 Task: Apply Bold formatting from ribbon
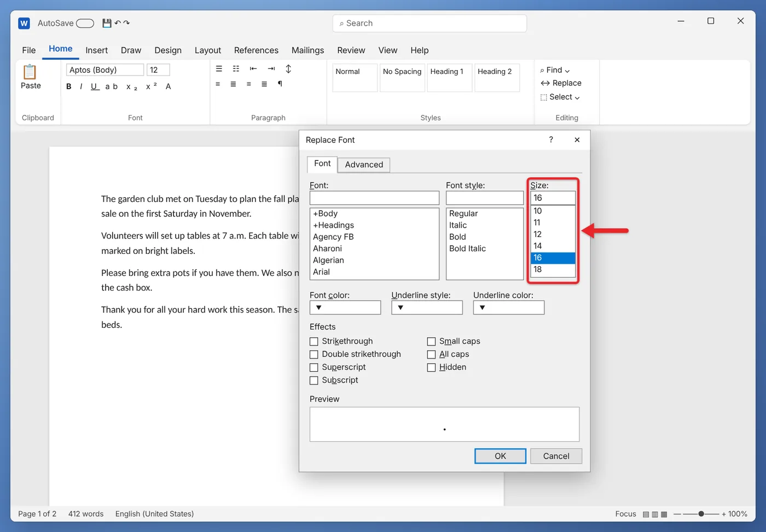[x=69, y=86]
